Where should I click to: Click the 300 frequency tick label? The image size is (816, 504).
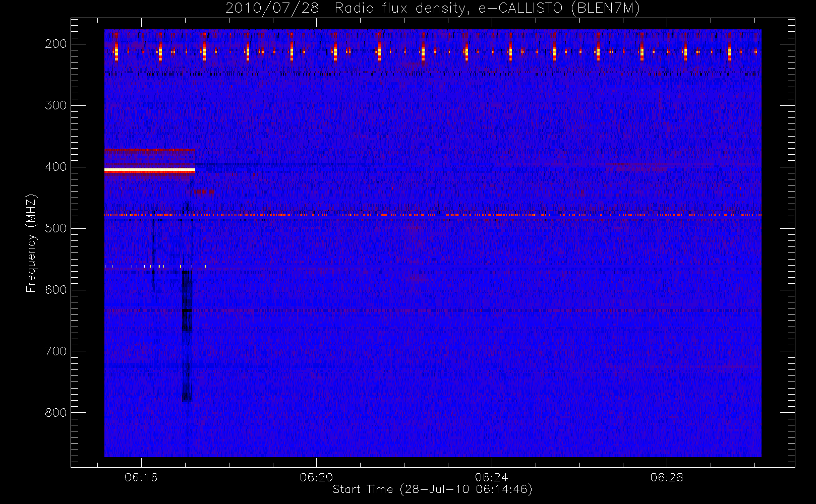coord(56,105)
